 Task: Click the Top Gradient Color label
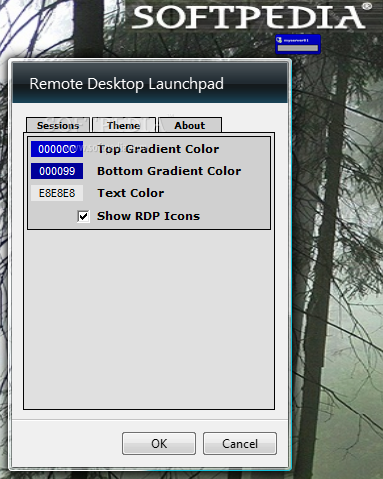click(x=158, y=149)
